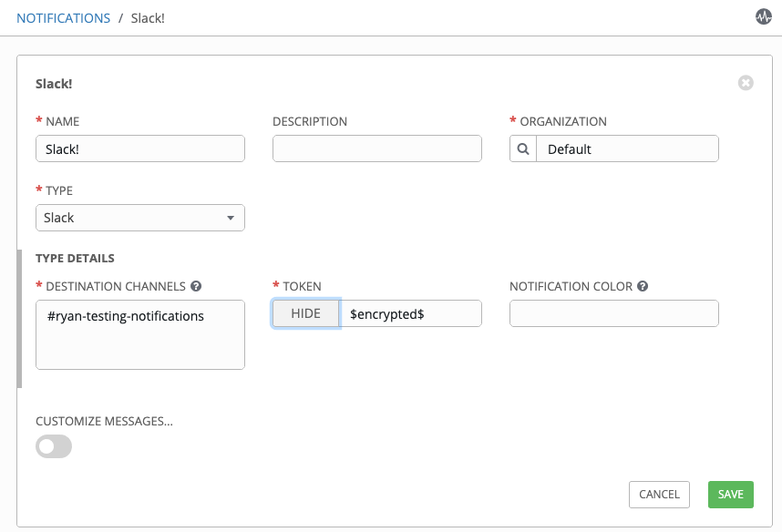Click the Slack! breadcrumb text
Viewport: 782px width, 532px height.
click(148, 18)
